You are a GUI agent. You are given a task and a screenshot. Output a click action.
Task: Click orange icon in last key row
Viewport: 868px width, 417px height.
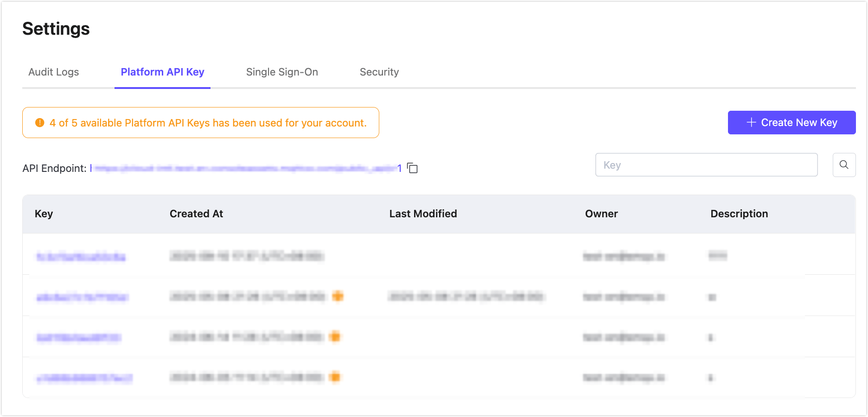335,377
